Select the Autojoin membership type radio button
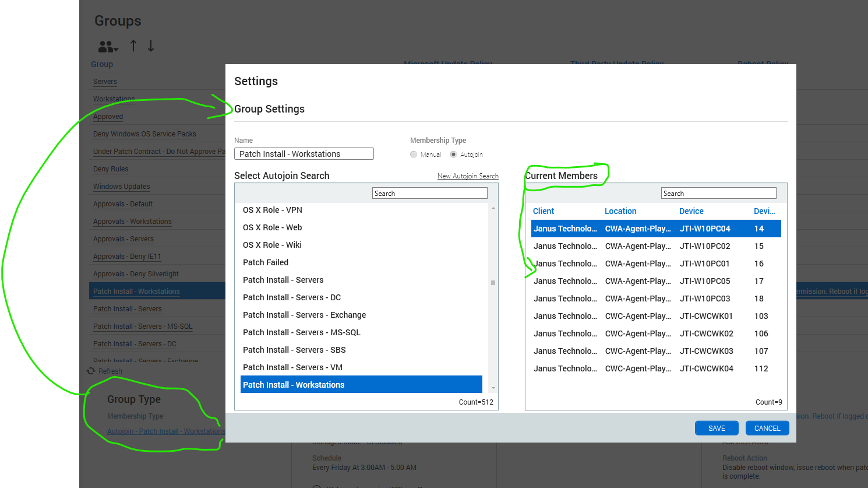Viewport: 868px width, 488px height. [453, 155]
